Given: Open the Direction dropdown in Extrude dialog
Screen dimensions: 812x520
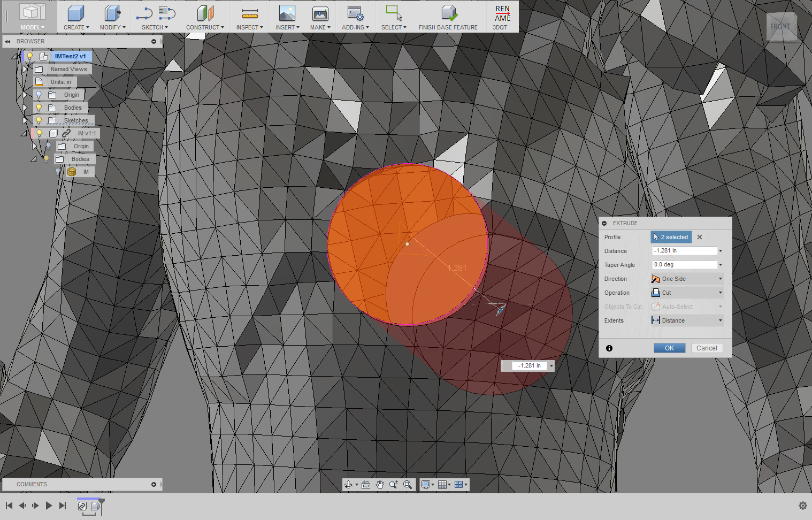Looking at the screenshot, I should [x=720, y=278].
